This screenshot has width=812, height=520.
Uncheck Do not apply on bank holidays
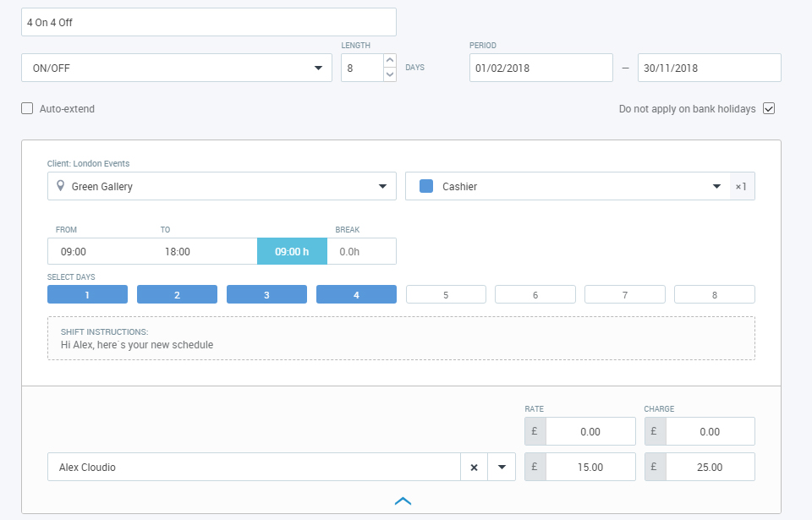pyautogui.click(x=769, y=108)
